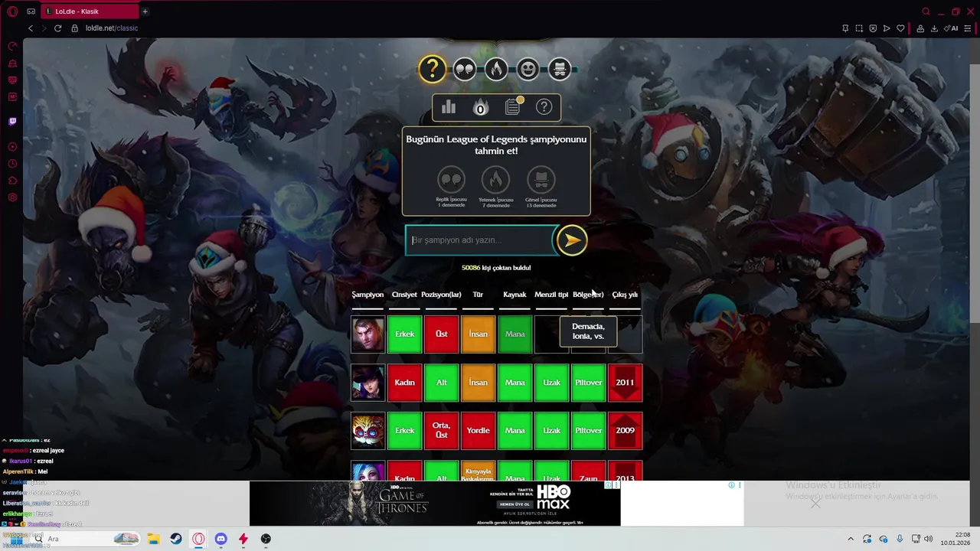980x551 pixels.
Task: Click the Replik İpucusu quote clue
Action: click(x=451, y=187)
